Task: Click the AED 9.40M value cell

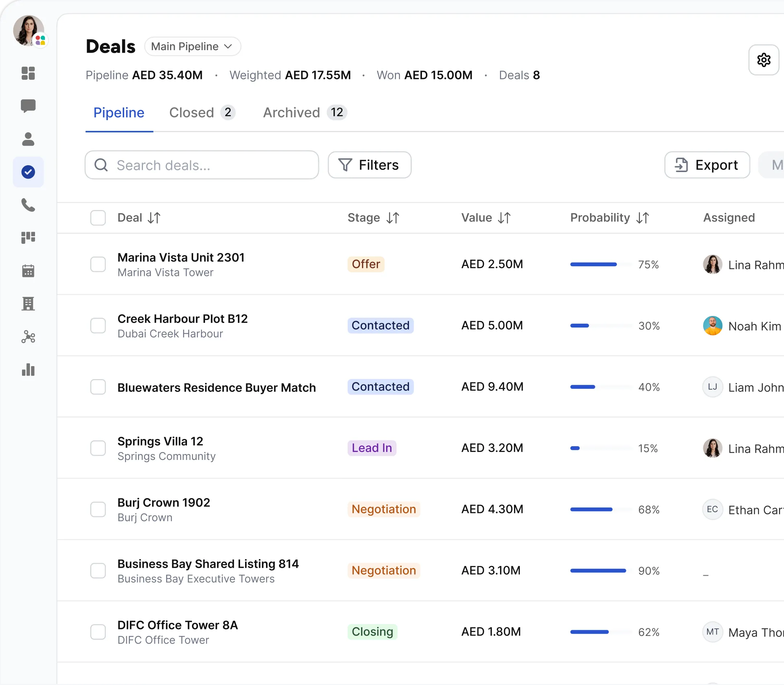Action: tap(492, 387)
